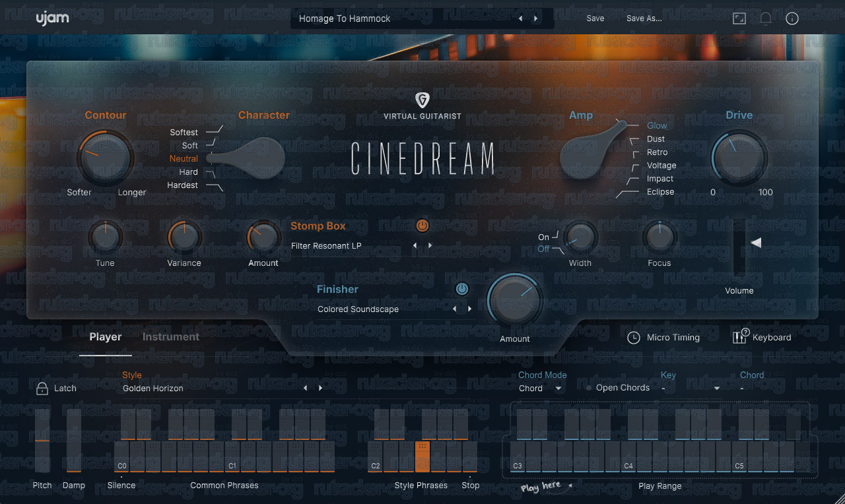845x504 pixels.
Task: Toggle the Stomp Box power button
Action: point(422,226)
